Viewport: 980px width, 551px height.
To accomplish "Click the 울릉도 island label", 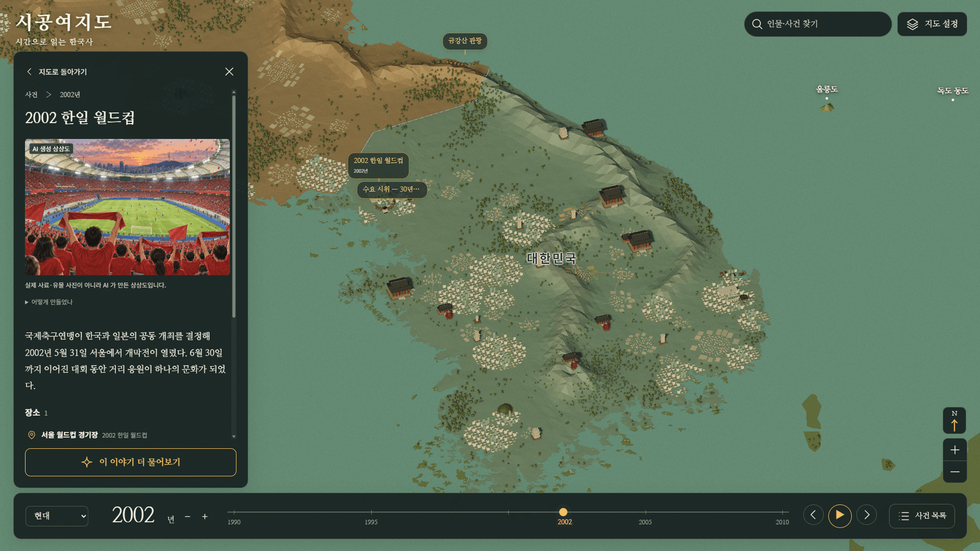I will pyautogui.click(x=827, y=89).
